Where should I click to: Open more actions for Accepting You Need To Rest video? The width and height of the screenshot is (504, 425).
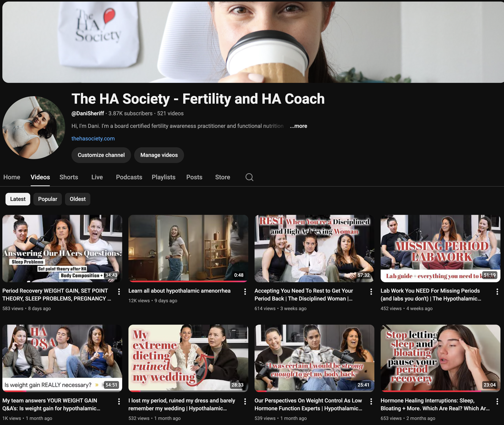coord(371,292)
